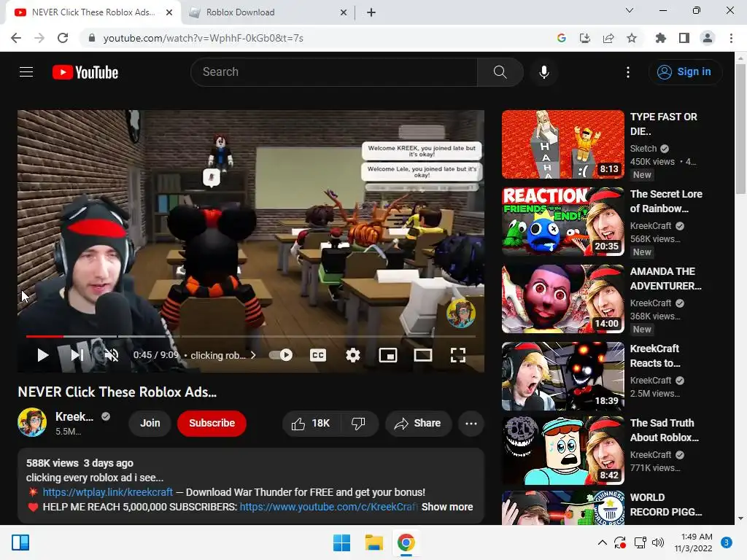Open 'The Secret Lore of Rainbow' video thumbnail

coord(563,222)
